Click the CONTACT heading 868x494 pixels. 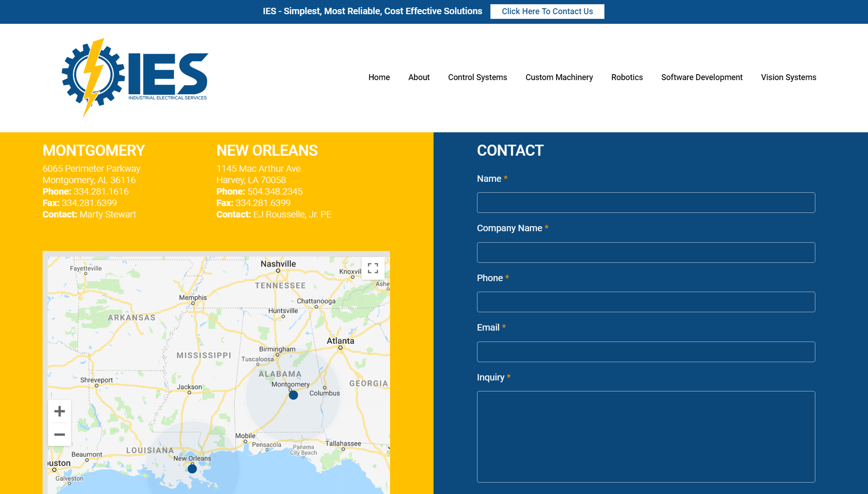coord(510,151)
